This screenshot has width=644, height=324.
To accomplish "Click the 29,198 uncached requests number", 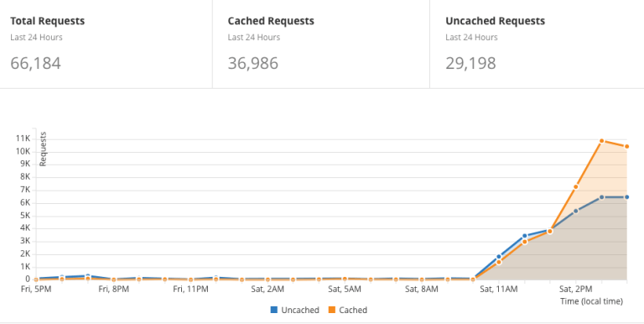I will 470,63.
